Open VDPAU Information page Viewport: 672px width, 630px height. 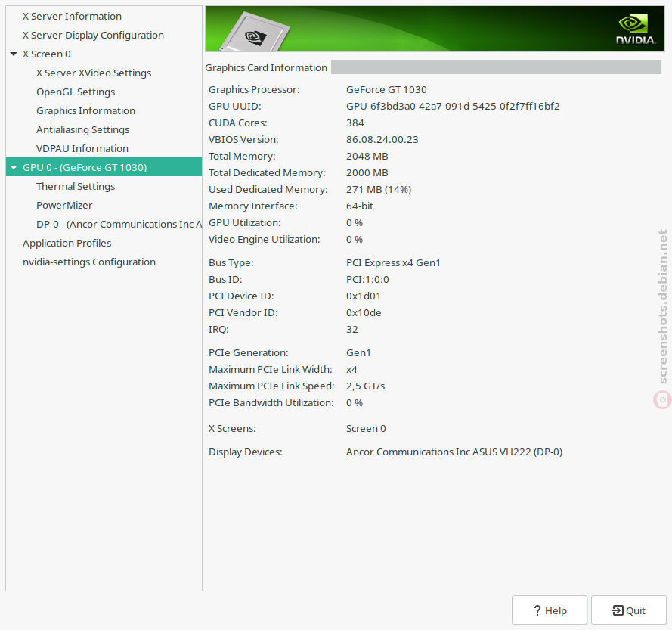click(82, 148)
